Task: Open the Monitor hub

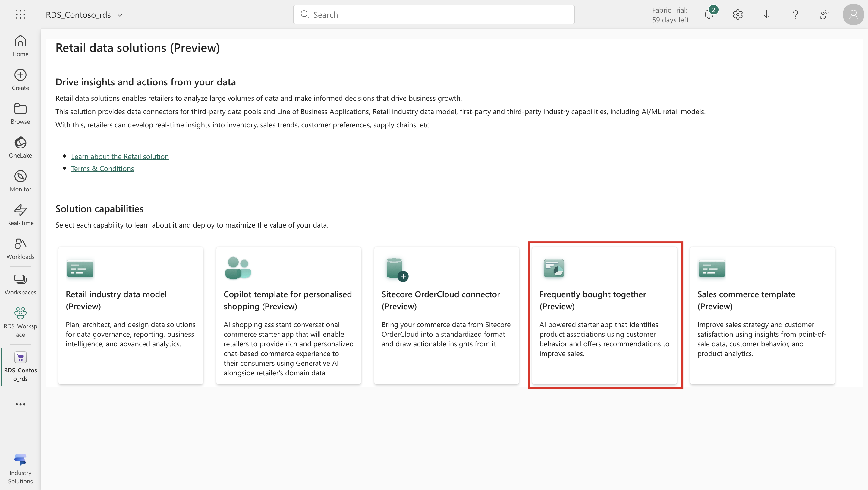Action: coord(20,181)
